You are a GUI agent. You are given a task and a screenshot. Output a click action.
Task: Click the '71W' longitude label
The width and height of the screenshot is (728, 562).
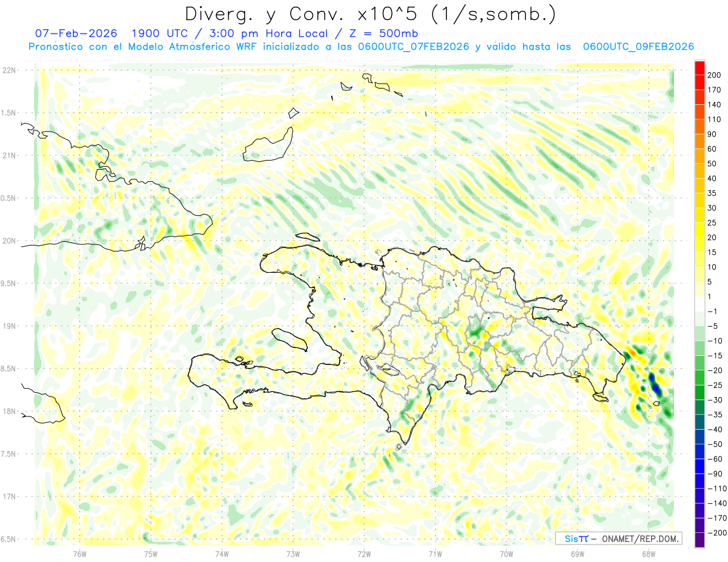coord(435,554)
